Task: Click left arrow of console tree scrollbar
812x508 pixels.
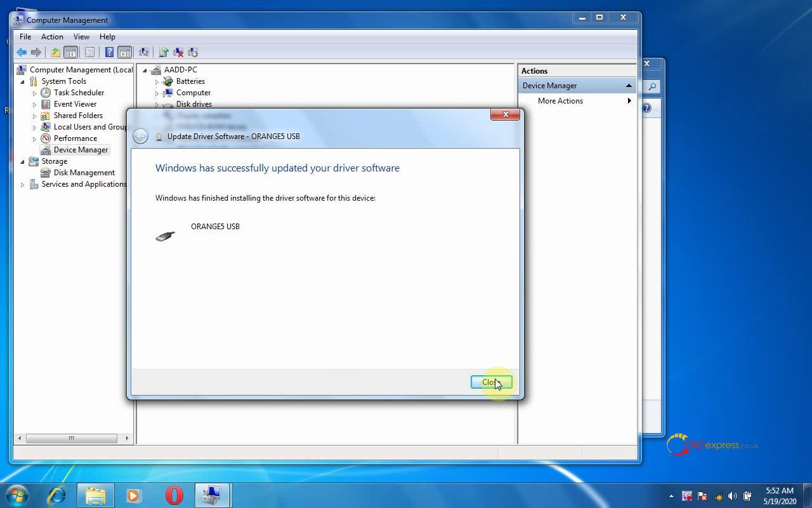Action: (x=20, y=438)
